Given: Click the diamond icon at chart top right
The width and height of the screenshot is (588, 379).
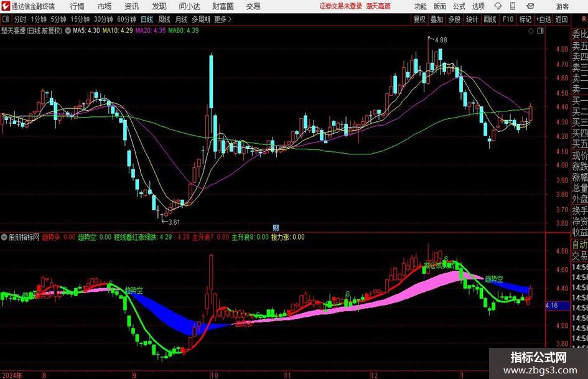Looking at the screenshot, I should [531, 31].
